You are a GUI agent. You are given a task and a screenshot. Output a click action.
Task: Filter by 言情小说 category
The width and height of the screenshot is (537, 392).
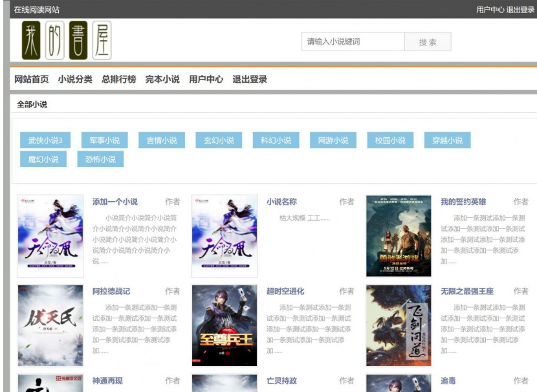coord(162,140)
